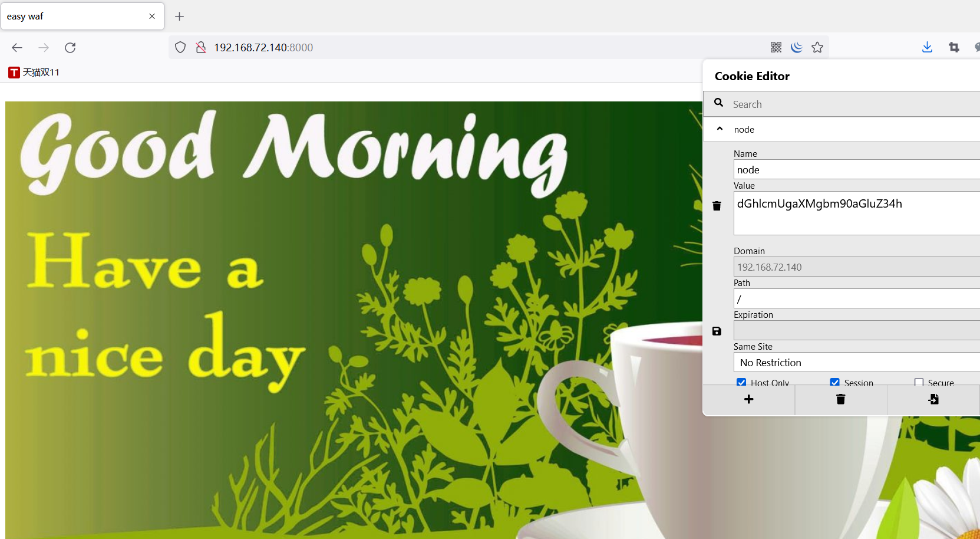
Task: Bookmark this page with the star
Action: coord(817,47)
